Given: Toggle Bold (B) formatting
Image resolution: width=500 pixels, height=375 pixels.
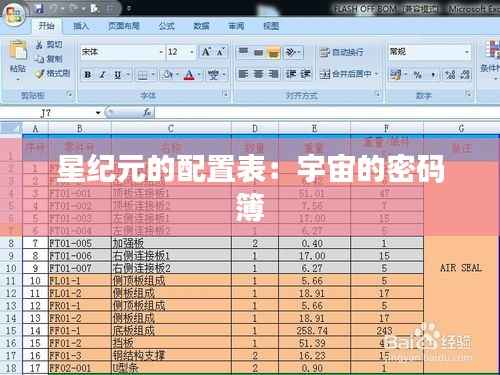Looking at the screenshot, I should coord(88,75).
